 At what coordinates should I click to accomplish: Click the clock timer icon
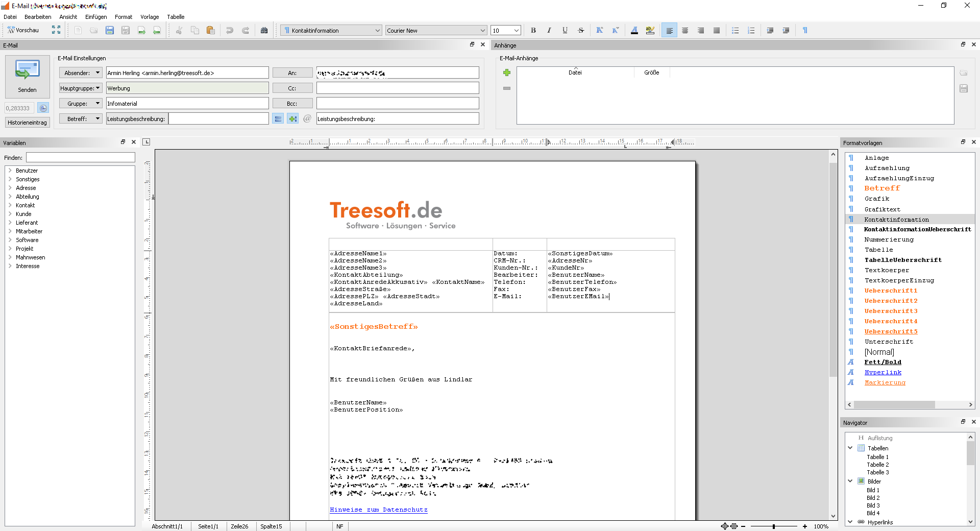click(x=43, y=108)
